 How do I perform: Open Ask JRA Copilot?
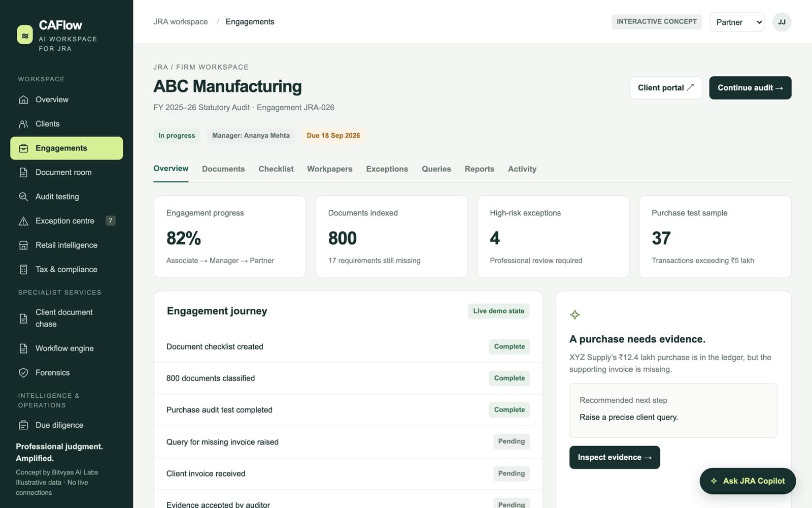click(x=748, y=481)
